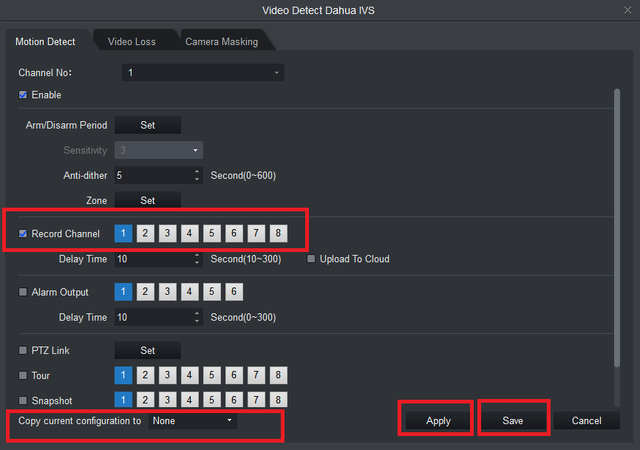
Task: Toggle the Enable checkbox
Action: point(23,95)
